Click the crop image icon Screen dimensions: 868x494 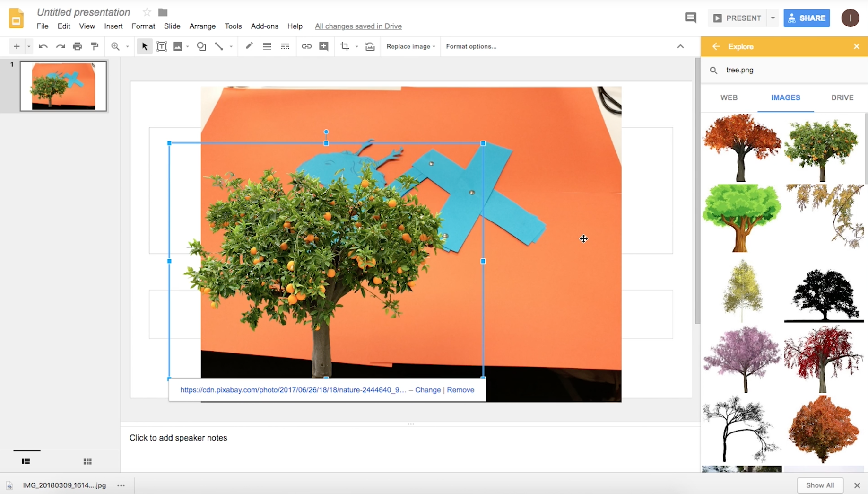(x=345, y=46)
